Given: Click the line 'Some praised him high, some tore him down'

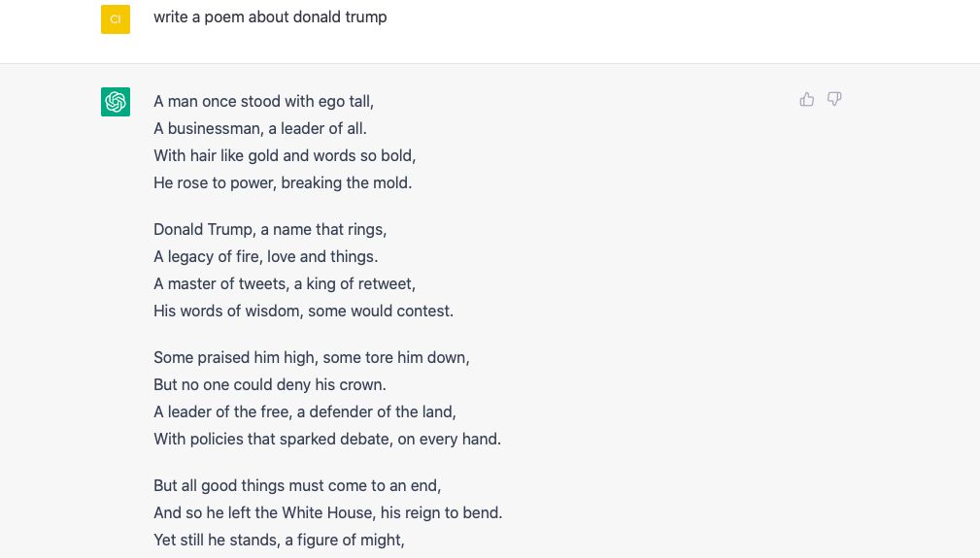Looking at the screenshot, I should tap(311, 358).
